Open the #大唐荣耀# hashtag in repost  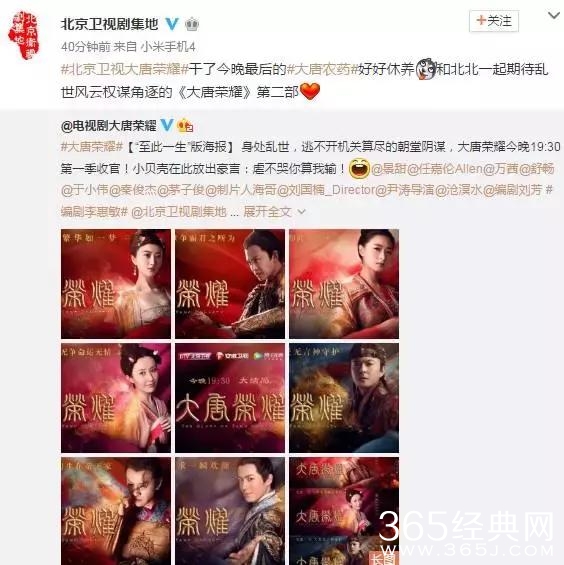pos(92,147)
